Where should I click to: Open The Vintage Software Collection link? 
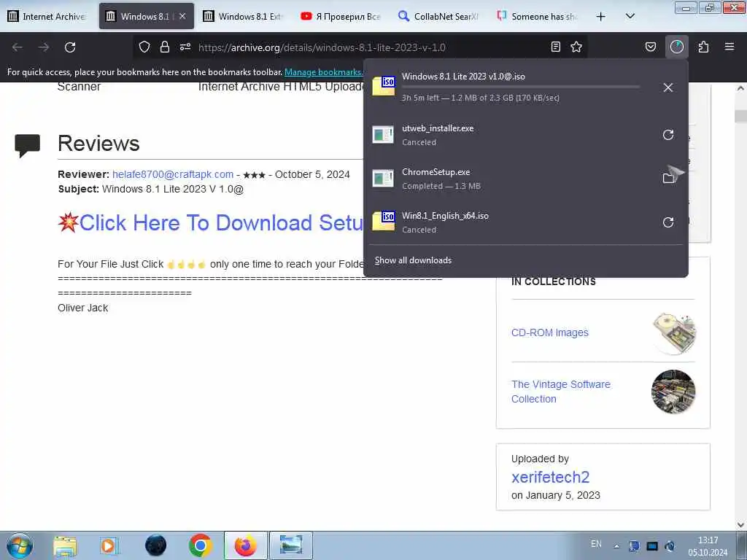coord(561,392)
